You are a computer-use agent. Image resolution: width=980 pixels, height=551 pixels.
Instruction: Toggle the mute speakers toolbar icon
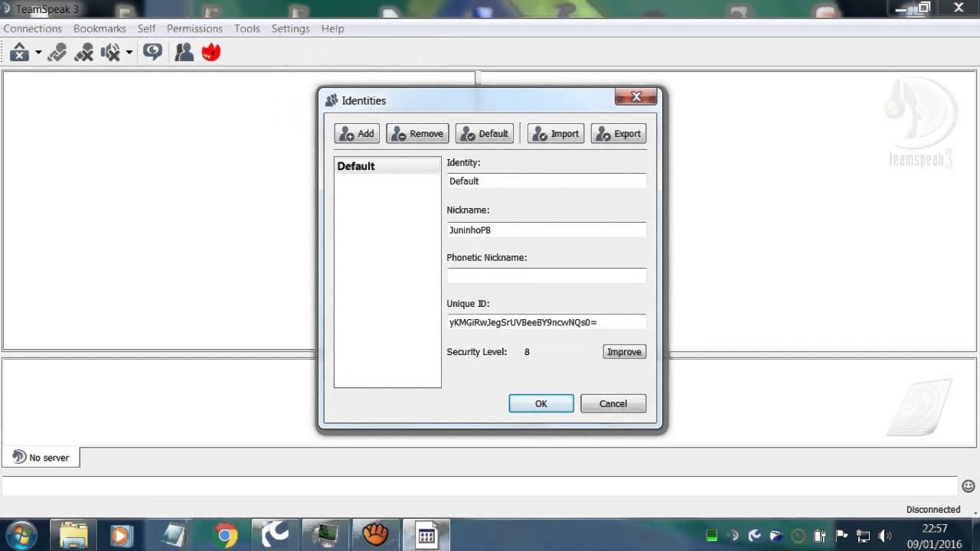[111, 52]
